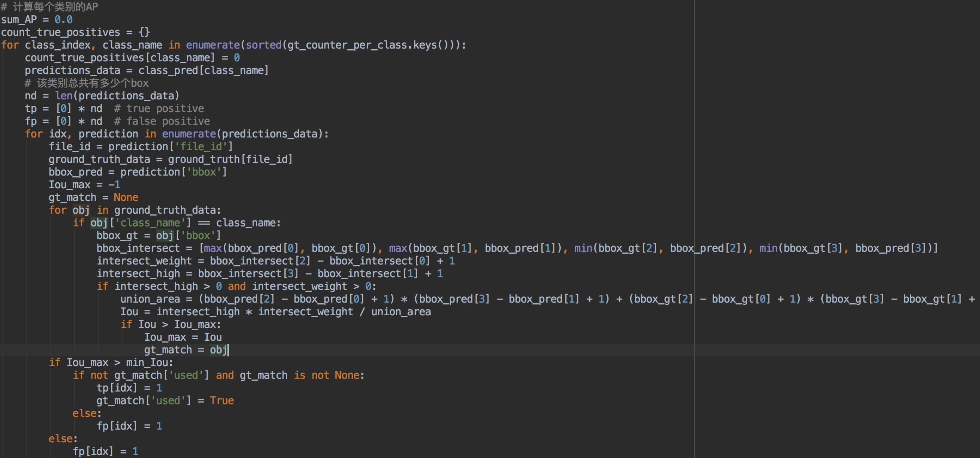Click 'bbox_pred = prediction['bbox']' line

coord(138,172)
